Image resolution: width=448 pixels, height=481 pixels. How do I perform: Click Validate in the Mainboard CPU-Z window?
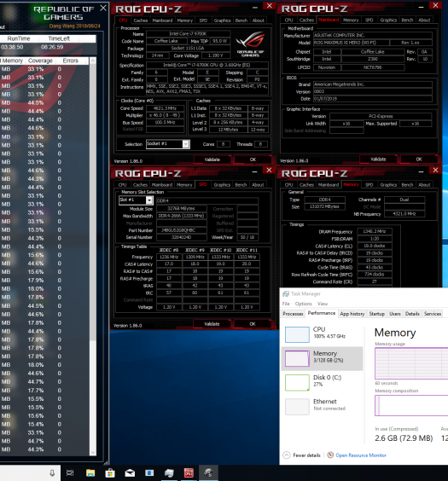tap(378, 159)
